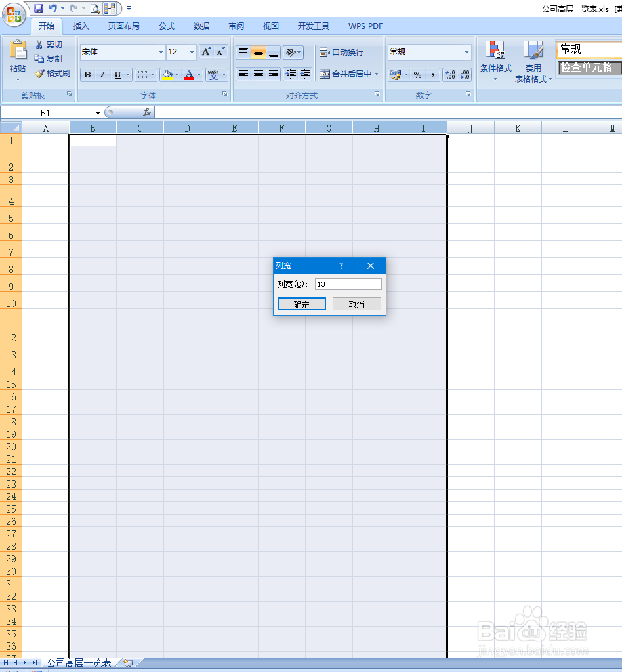Open print preview from quick access toolbar

95,8
